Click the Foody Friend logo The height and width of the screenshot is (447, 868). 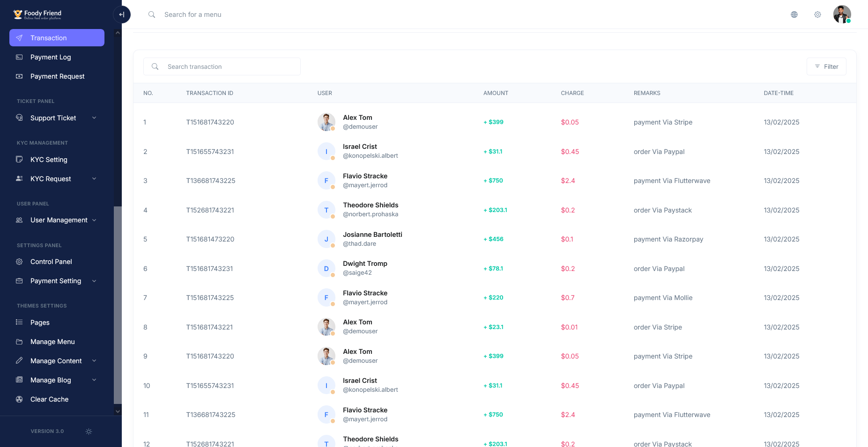37,15
